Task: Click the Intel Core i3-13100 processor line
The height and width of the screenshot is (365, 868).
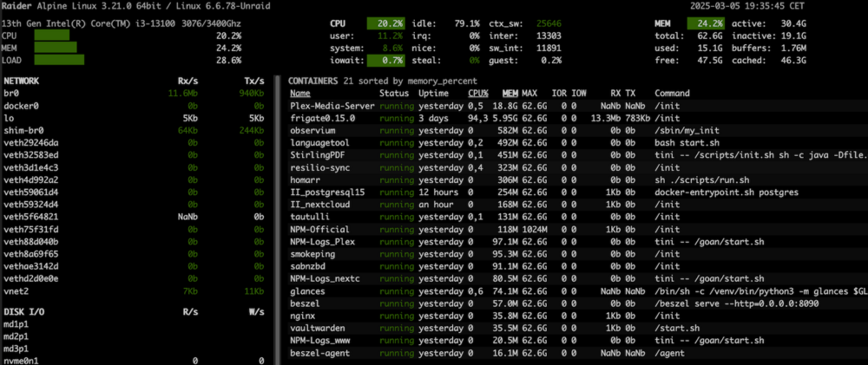Action: click(x=122, y=23)
